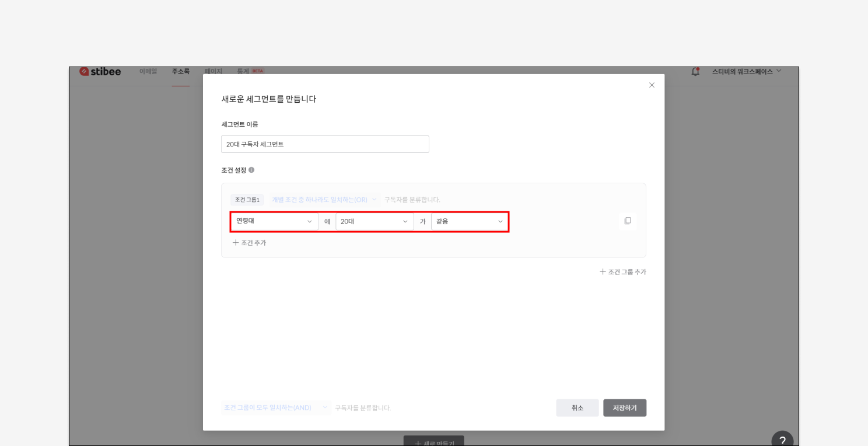
Task: Open the 같음 operator dropdown
Action: (469, 222)
